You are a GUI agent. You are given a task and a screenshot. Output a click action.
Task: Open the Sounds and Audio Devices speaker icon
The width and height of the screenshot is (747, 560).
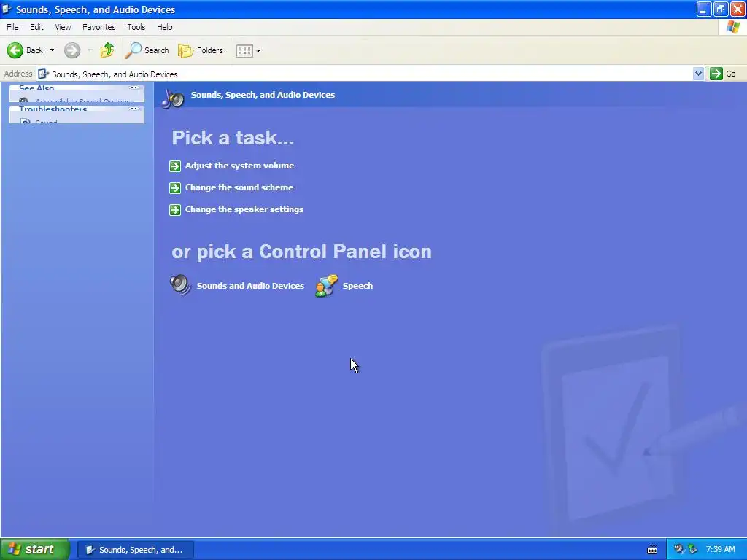(181, 285)
